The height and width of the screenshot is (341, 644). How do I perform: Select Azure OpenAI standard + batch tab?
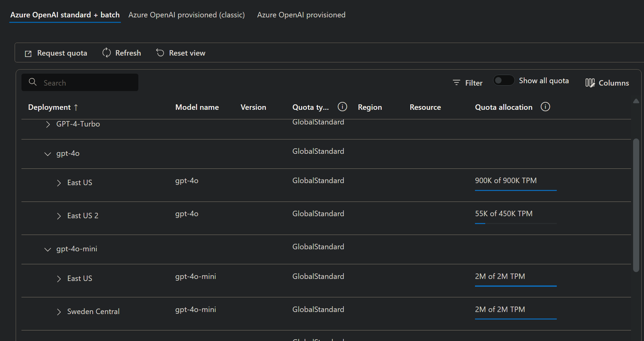(65, 15)
